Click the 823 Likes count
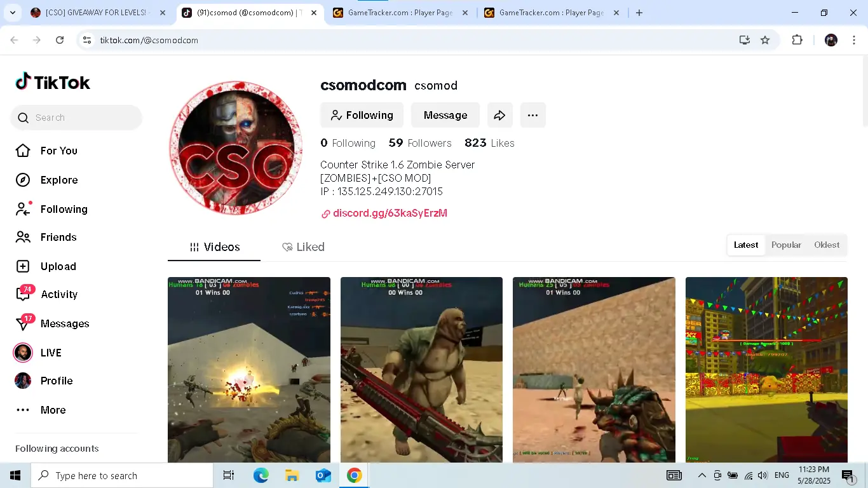868x488 pixels. click(489, 143)
